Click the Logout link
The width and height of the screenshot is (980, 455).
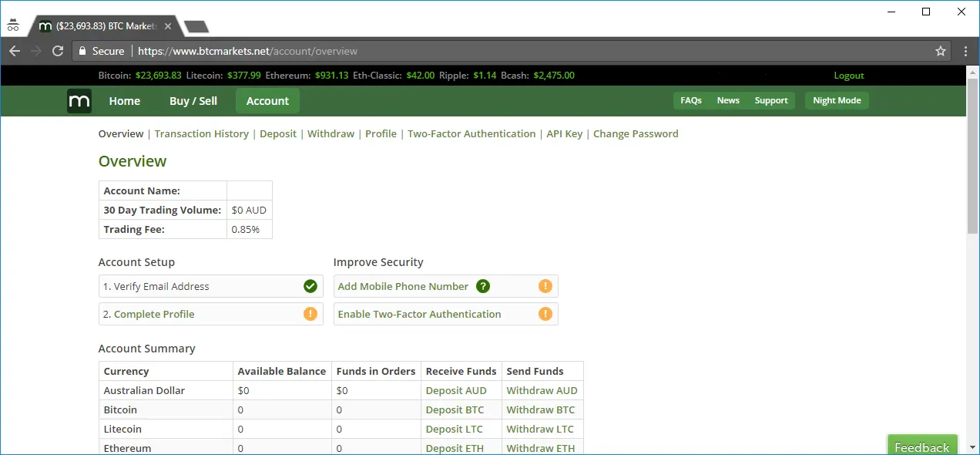pos(849,76)
